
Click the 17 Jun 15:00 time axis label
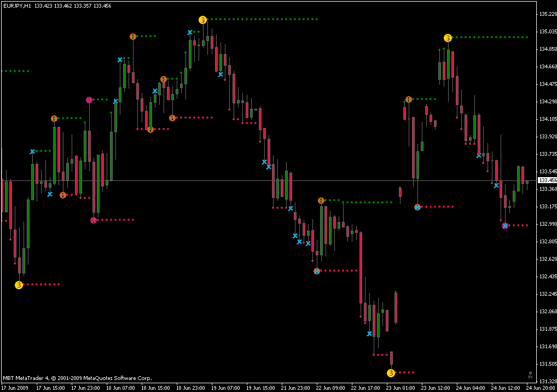(x=50, y=388)
